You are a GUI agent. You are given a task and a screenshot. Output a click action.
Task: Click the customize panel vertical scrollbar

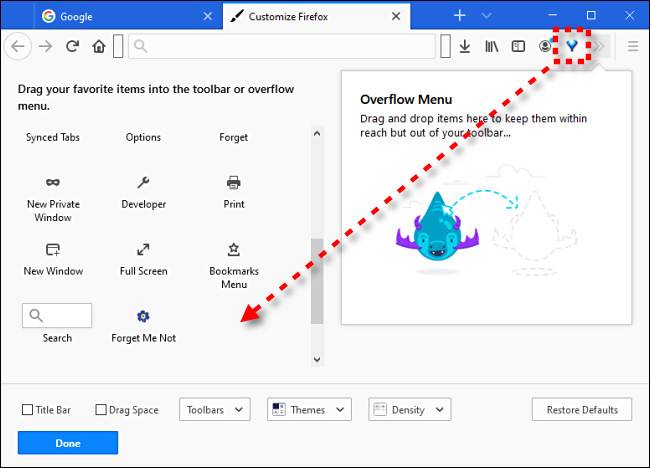pos(317,282)
